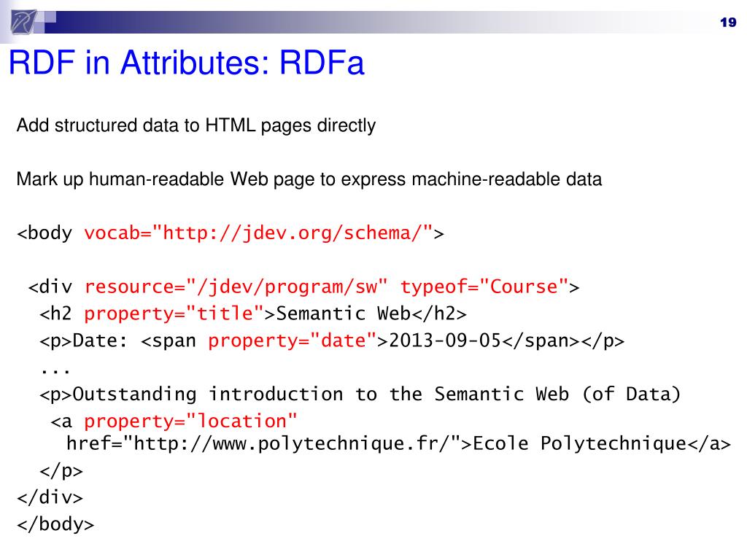Click the closing </div> tag
The image size is (747, 560).
click(x=50, y=497)
